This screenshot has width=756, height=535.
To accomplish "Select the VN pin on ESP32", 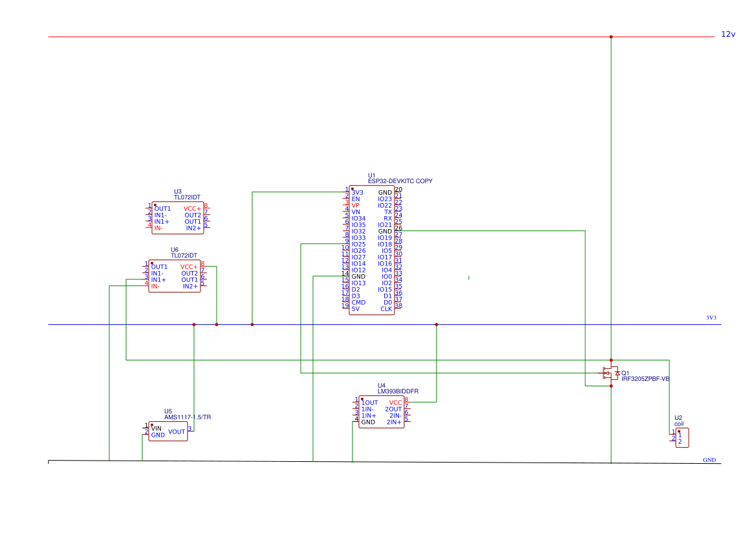I will click(355, 212).
